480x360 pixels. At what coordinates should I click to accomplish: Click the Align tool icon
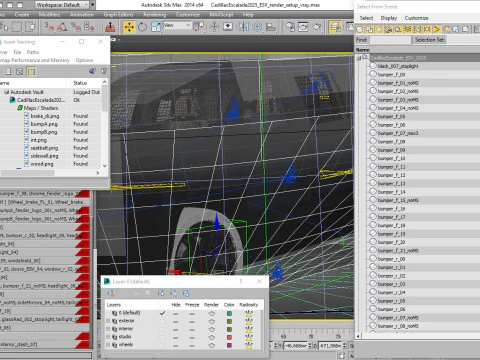[x=271, y=27]
